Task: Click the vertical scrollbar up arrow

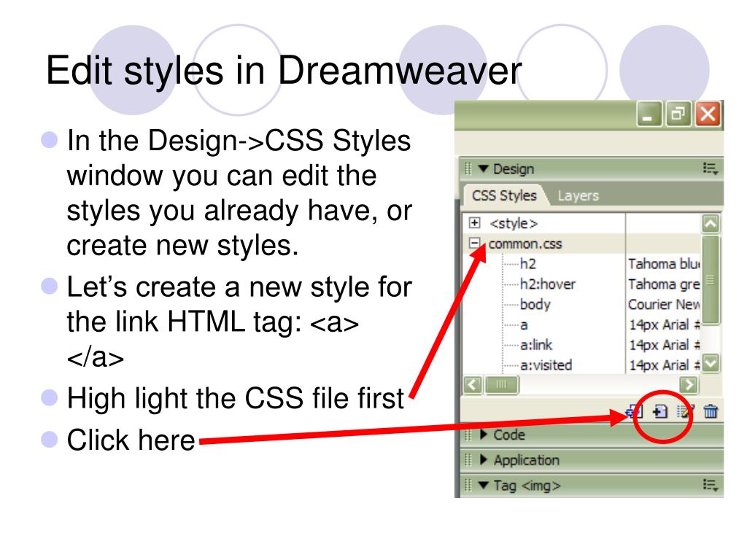Action: tap(711, 223)
